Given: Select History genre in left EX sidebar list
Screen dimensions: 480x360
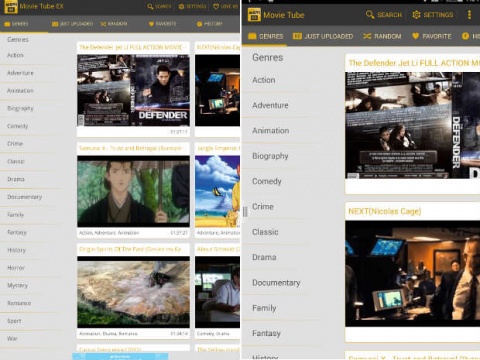Looking at the screenshot, I should click(16, 250).
